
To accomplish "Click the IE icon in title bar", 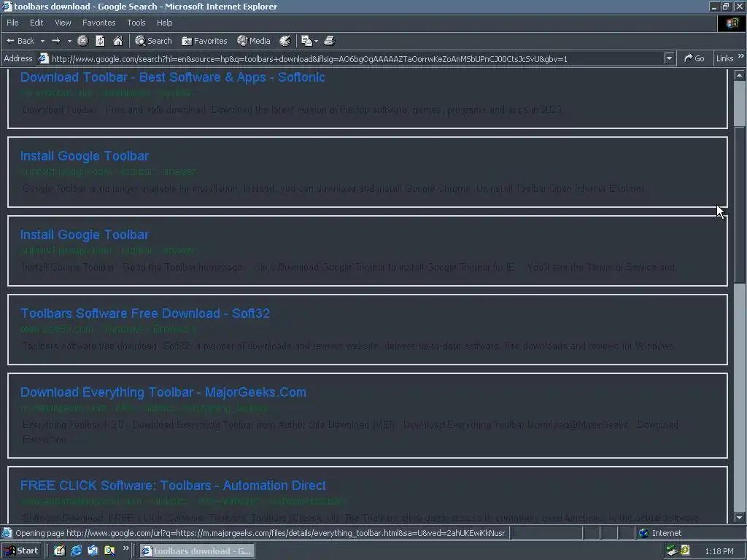I will point(7,7).
